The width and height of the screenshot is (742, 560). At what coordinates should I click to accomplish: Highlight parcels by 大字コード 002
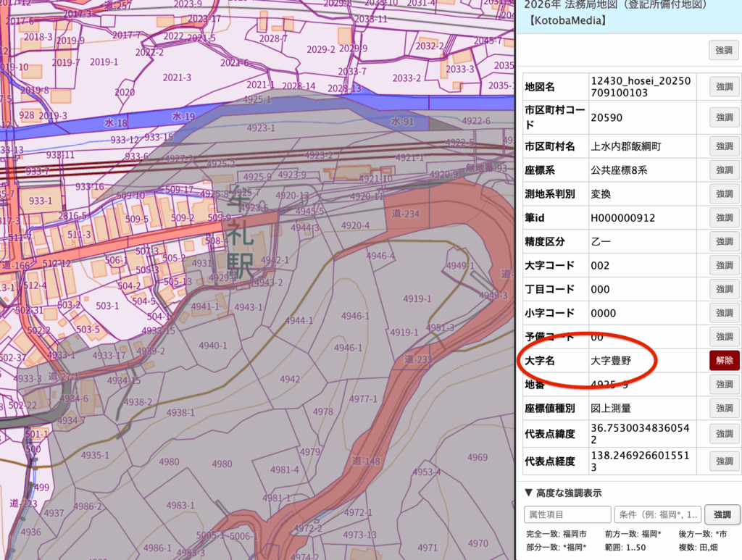point(724,265)
